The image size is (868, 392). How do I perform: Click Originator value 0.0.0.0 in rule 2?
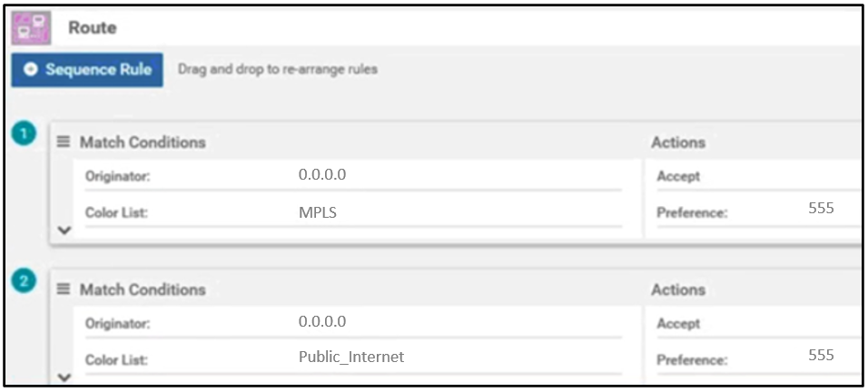321,322
